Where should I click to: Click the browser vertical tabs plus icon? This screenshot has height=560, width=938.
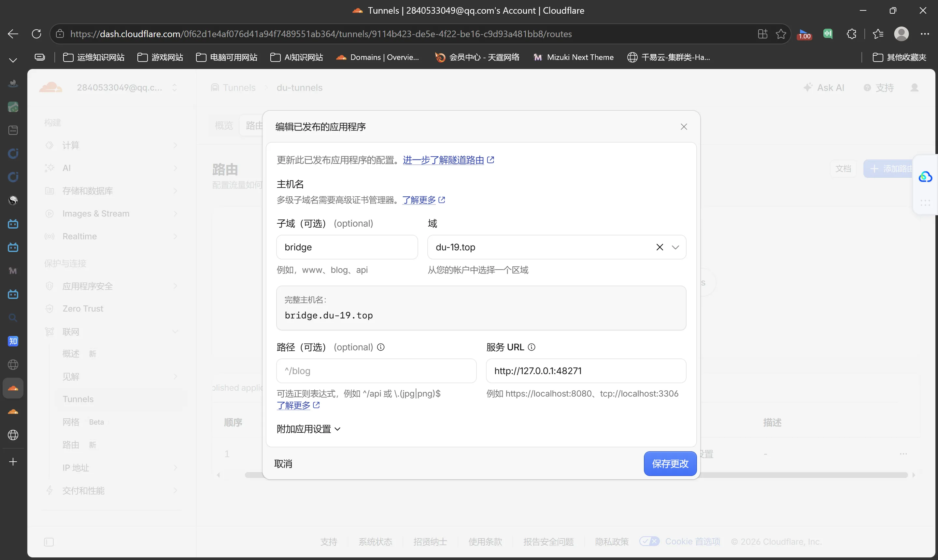[13, 462]
